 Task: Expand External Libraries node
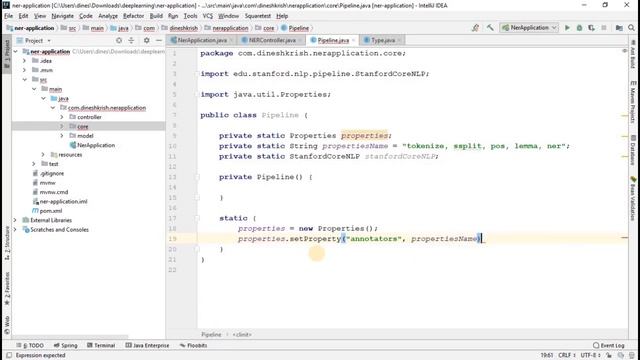(x=16, y=220)
